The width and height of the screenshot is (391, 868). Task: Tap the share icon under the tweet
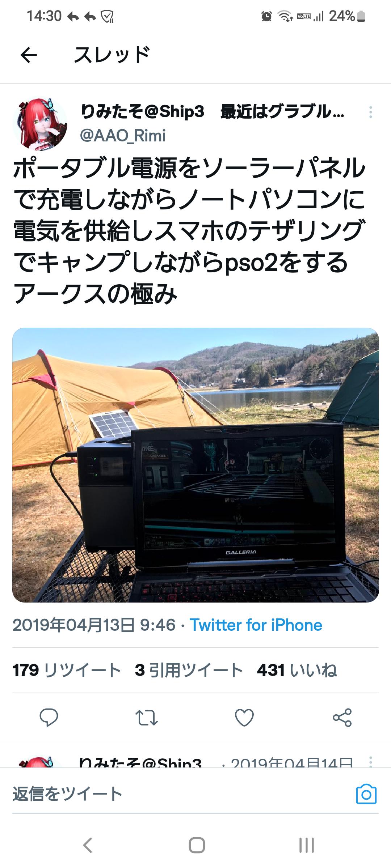[342, 718]
